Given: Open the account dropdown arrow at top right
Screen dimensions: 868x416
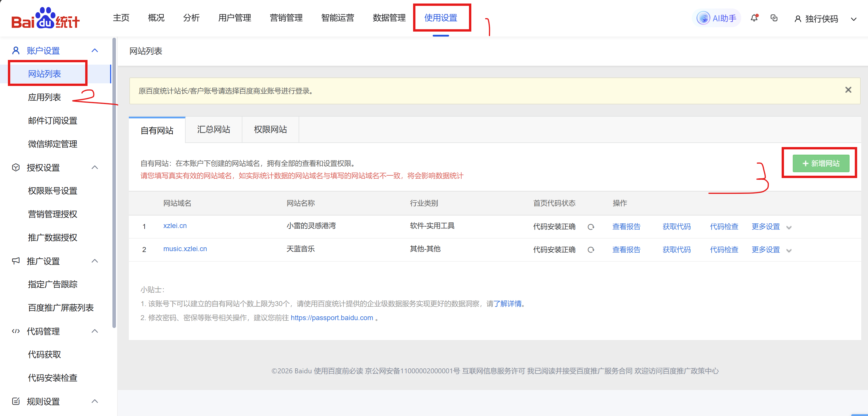Looking at the screenshot, I should [x=853, y=19].
